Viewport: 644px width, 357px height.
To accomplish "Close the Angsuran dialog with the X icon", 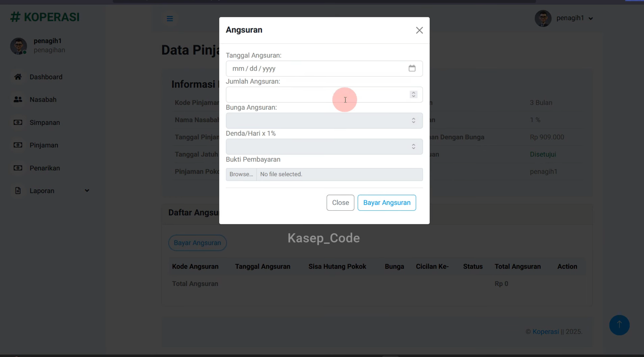I will (x=419, y=30).
